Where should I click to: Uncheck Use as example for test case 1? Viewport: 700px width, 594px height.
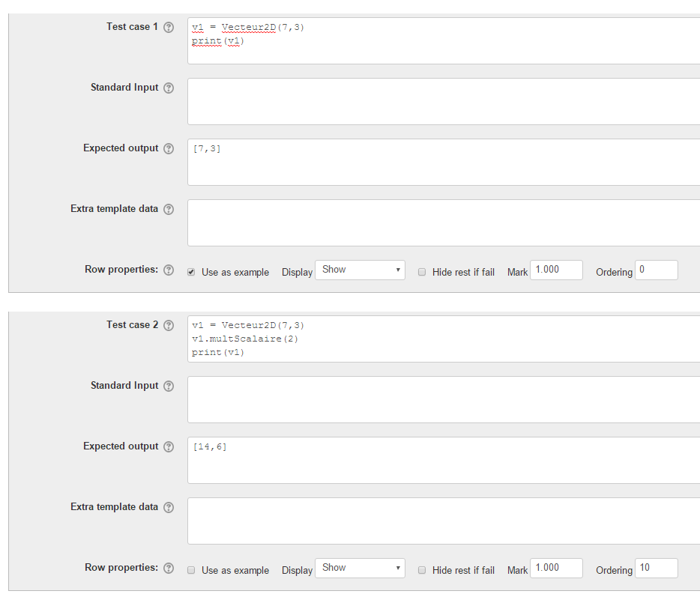pos(191,272)
